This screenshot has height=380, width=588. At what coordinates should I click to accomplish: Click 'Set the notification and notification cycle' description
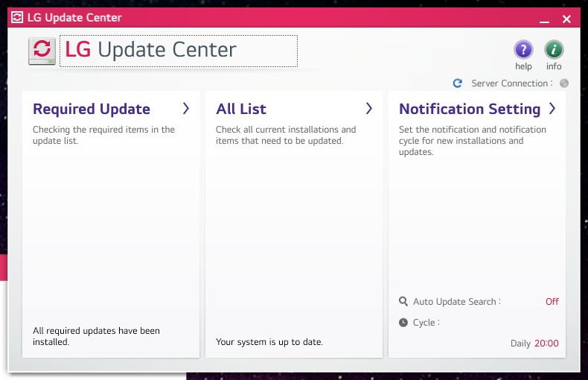tap(473, 141)
